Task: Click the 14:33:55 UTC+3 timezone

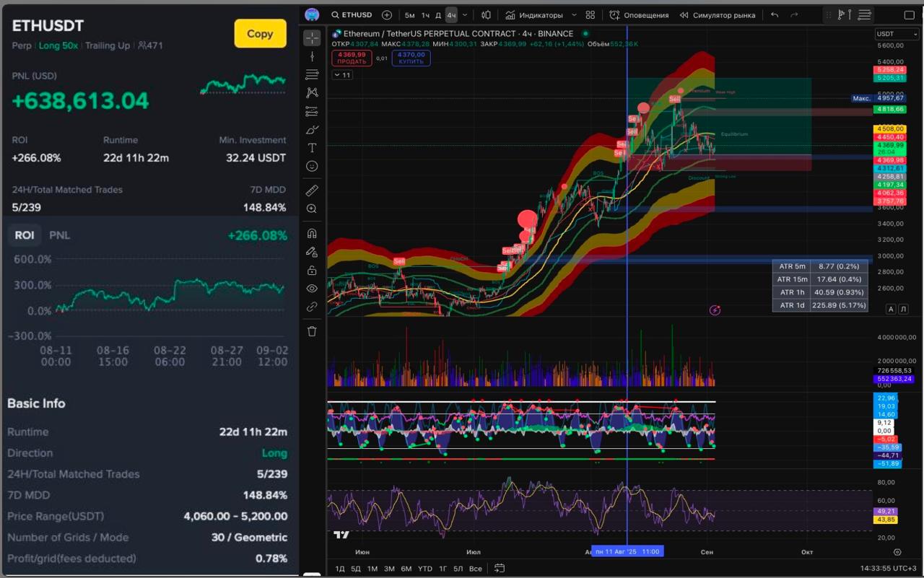Action: point(889,569)
